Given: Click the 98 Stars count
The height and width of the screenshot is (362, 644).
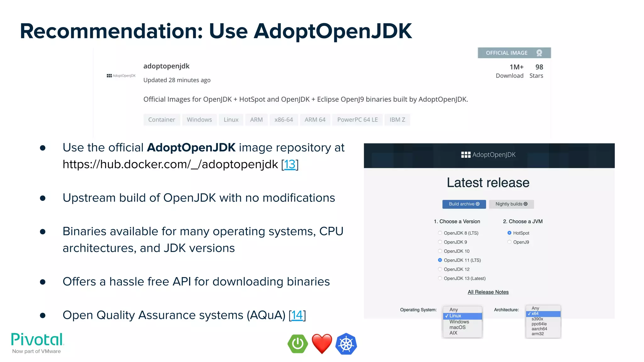Looking at the screenshot, I should (x=536, y=71).
